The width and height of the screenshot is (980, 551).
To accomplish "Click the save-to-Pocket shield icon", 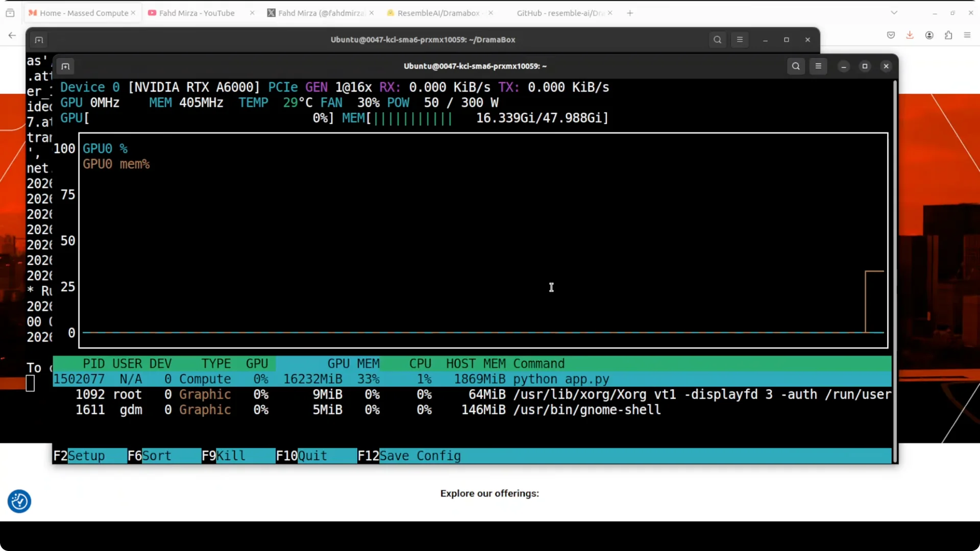I will click(x=891, y=35).
